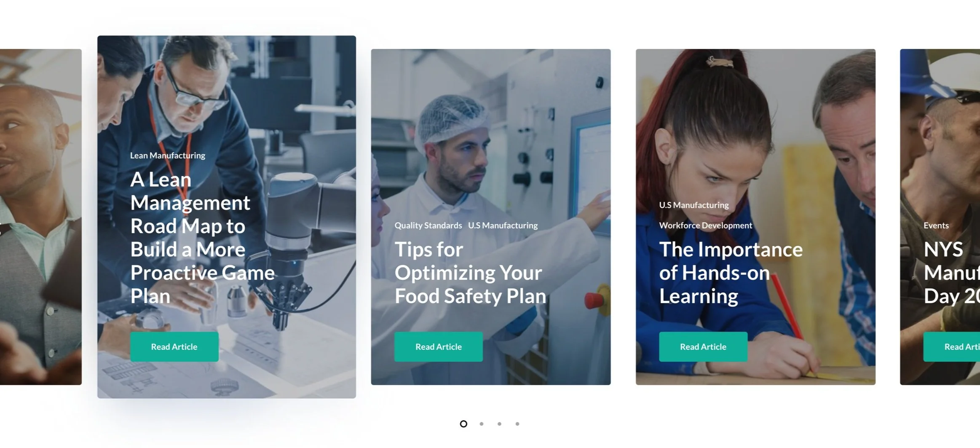Image resolution: width=980 pixels, height=448 pixels.
Task: Open the NYS Manufacturing Day article title
Action: 952,273
